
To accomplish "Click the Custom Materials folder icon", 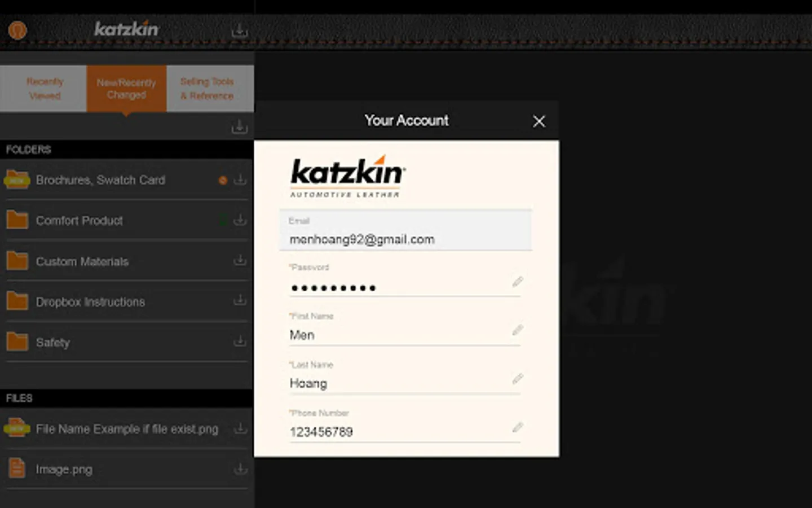I will 17,260.
